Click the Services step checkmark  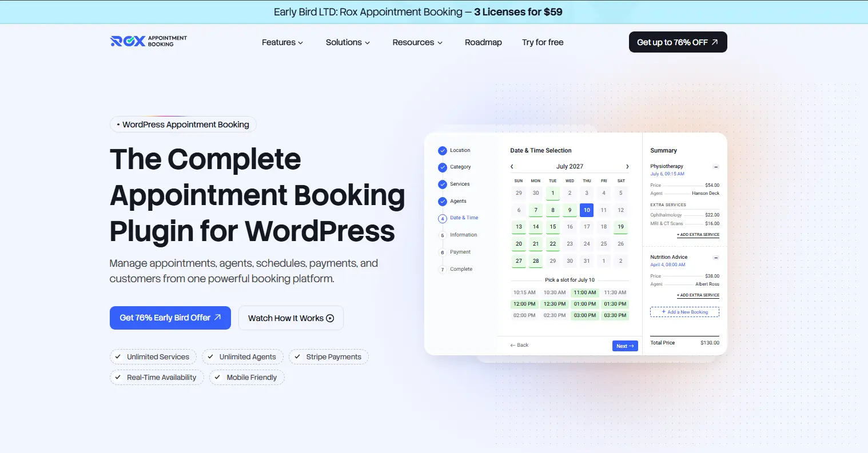click(443, 185)
